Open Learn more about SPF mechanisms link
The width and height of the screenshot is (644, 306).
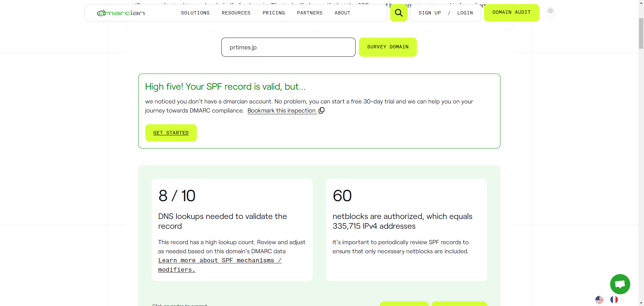[x=220, y=265]
